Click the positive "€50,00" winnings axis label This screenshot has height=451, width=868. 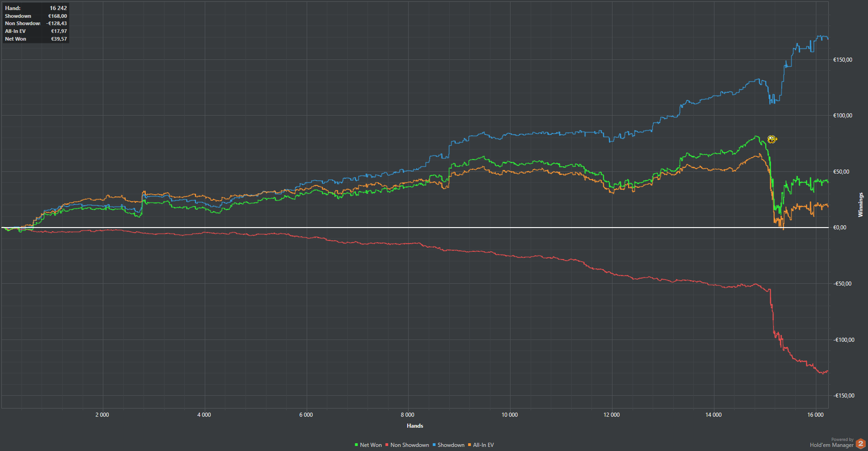click(x=841, y=172)
